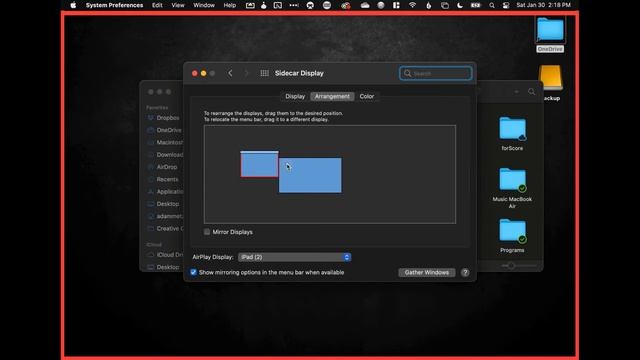This screenshot has width=640, height=360.
Task: Open help with the question mark button
Action: 465,273
